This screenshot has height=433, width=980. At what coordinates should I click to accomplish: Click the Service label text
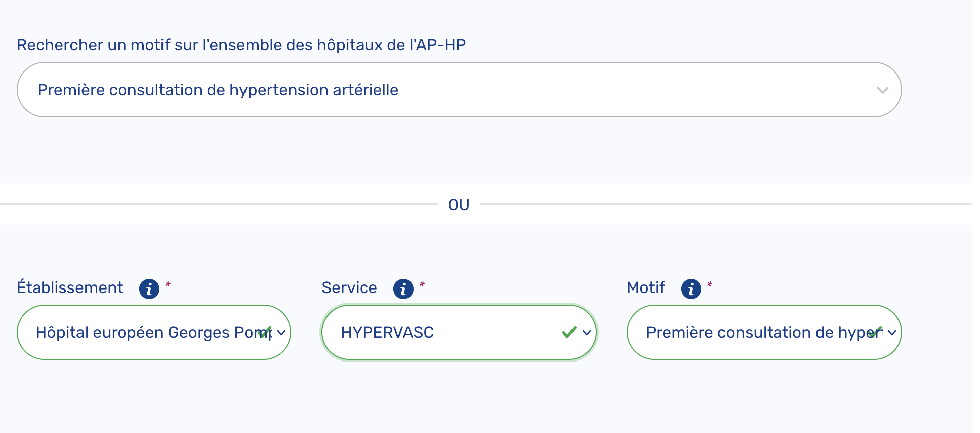pyautogui.click(x=350, y=287)
